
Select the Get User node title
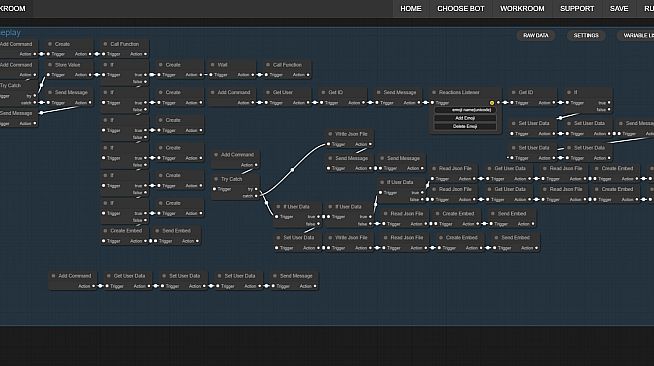283,93
